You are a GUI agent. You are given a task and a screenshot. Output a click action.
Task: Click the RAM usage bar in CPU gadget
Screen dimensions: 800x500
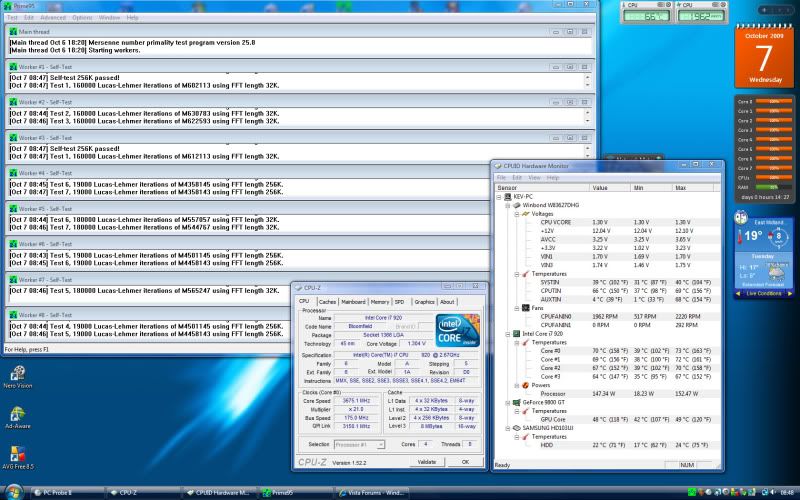pos(773,187)
